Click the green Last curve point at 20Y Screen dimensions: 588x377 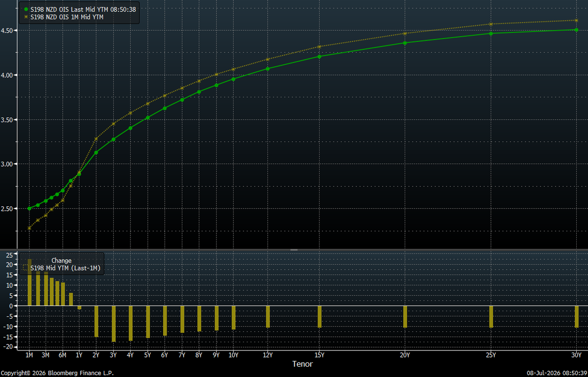(x=405, y=43)
